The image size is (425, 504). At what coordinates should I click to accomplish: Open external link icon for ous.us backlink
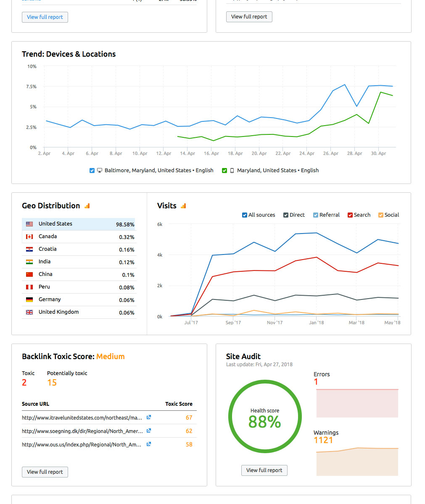149,444
